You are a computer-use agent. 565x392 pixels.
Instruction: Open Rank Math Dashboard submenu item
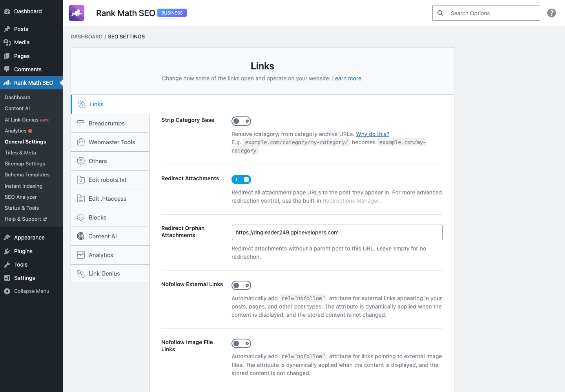(18, 97)
